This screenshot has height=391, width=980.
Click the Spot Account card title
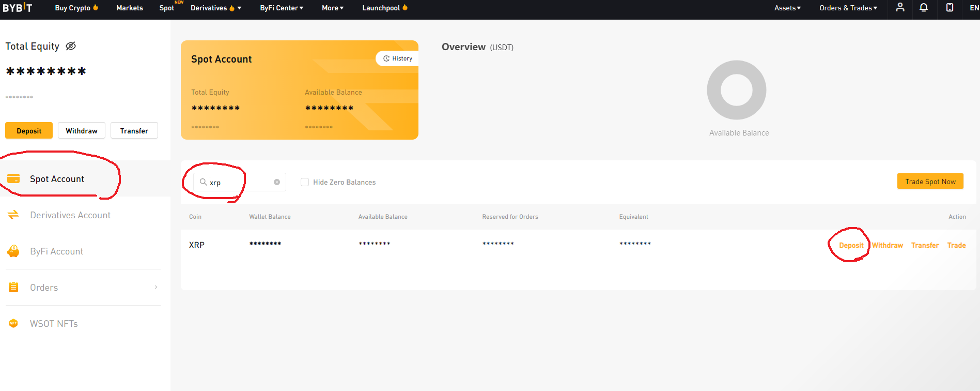(221, 59)
